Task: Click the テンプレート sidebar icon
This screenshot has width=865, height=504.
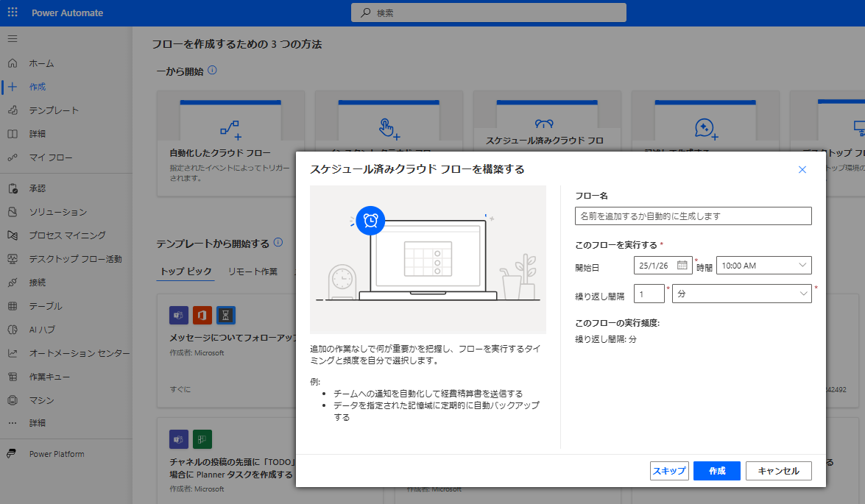Action: tap(13, 110)
